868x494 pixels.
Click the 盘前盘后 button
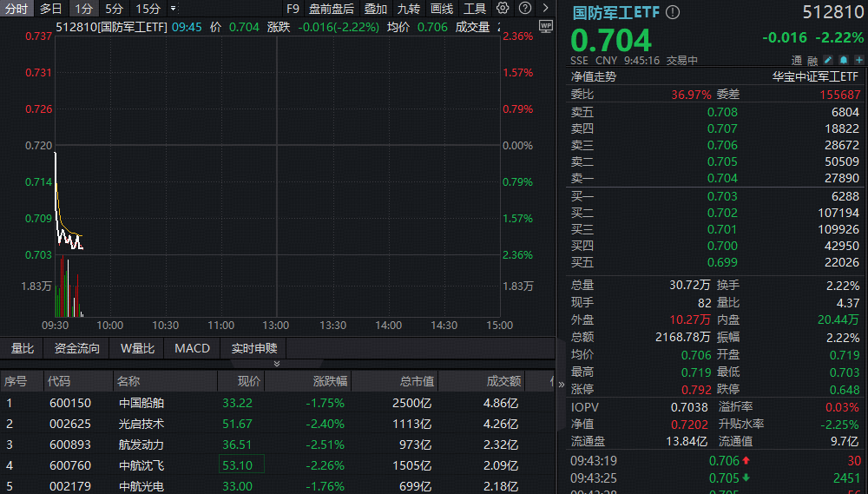tap(332, 9)
